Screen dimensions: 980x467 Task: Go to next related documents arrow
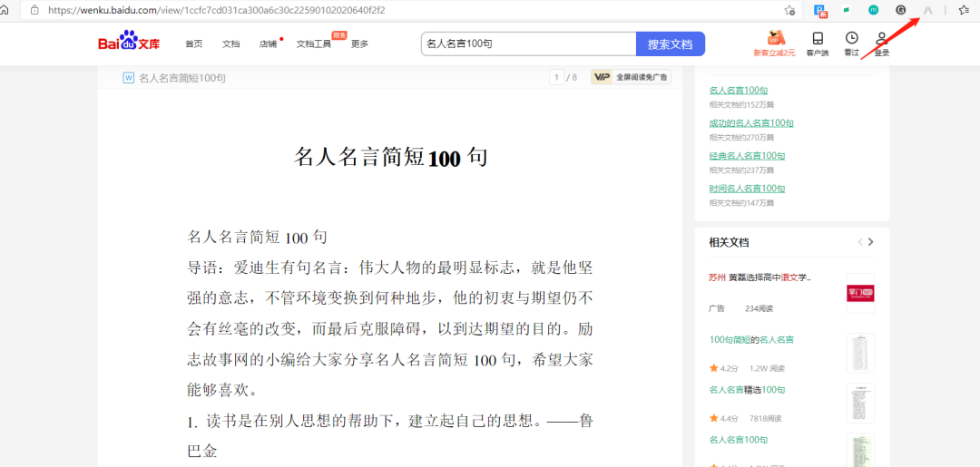pos(870,241)
